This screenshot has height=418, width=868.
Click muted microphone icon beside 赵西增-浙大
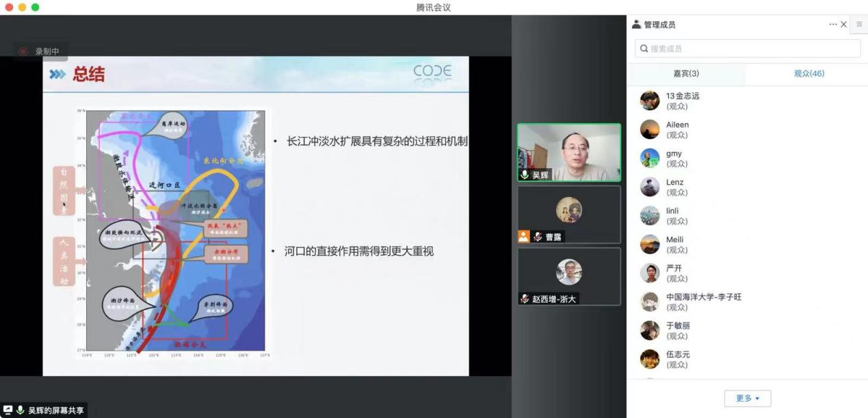point(525,299)
